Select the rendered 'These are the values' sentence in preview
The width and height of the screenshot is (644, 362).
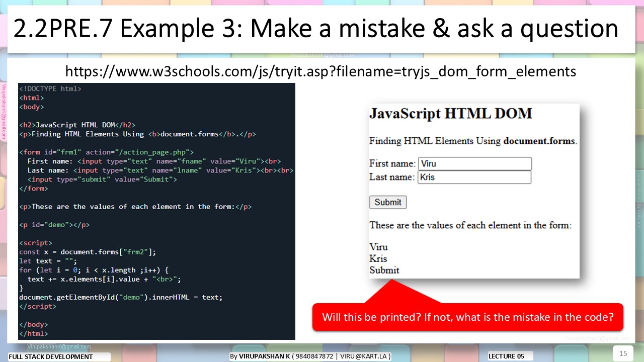470,225
